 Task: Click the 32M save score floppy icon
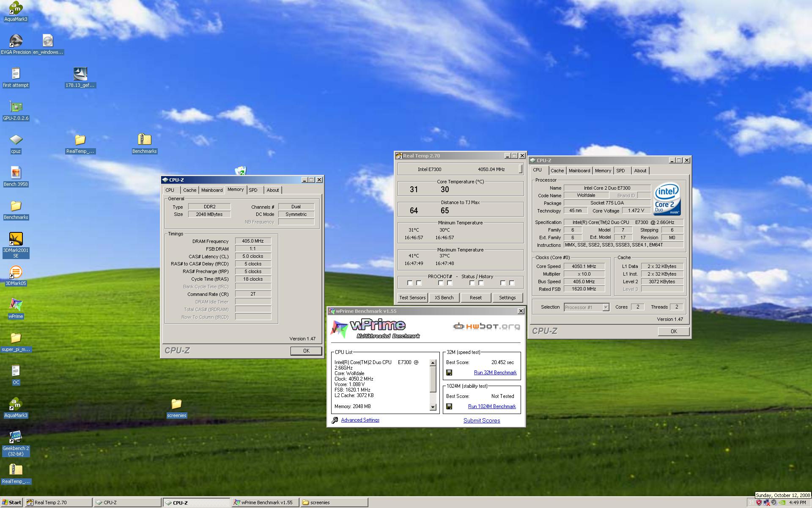pos(449,373)
